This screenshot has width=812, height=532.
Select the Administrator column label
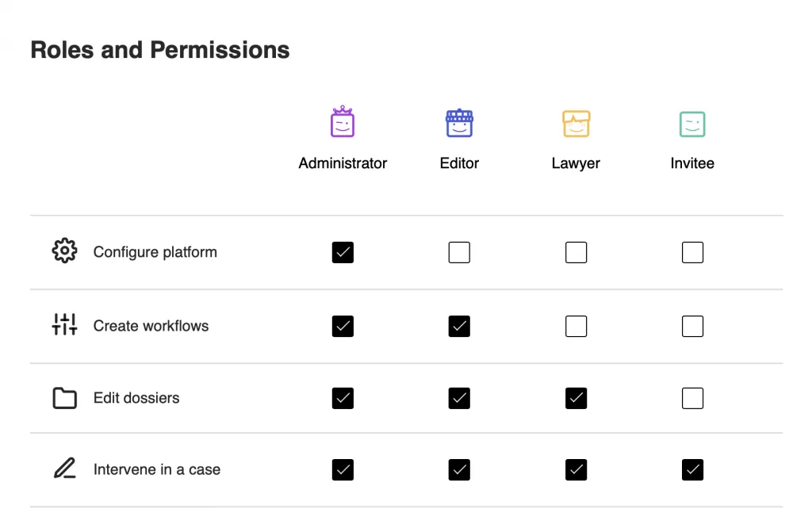click(343, 163)
